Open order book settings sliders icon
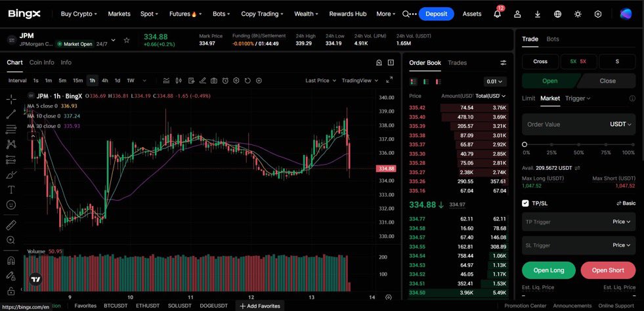 click(x=503, y=63)
